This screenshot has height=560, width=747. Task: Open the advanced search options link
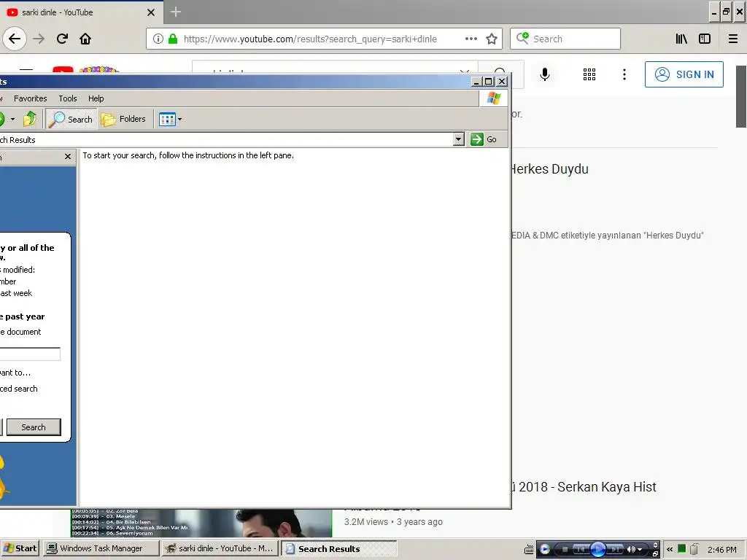(18, 389)
